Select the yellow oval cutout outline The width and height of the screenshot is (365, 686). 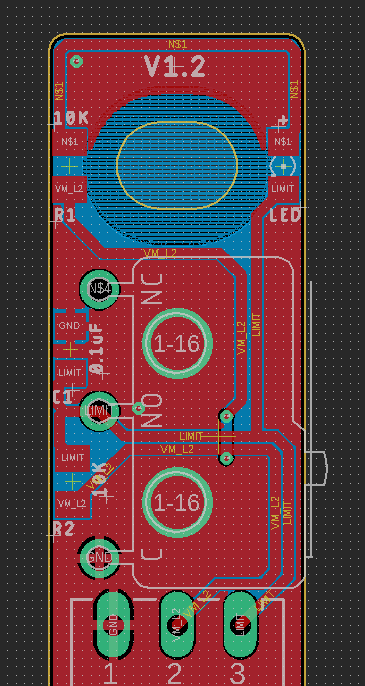click(x=177, y=165)
